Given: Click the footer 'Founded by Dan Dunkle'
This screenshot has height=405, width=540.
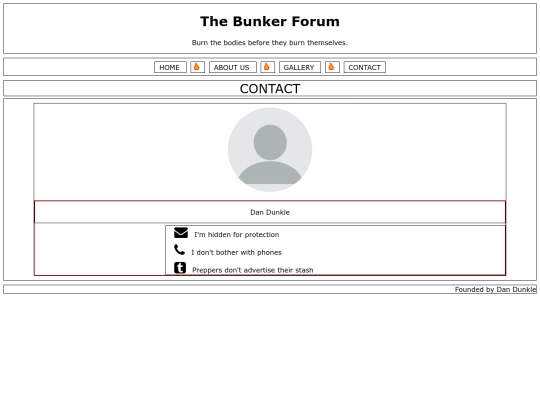Looking at the screenshot, I should point(495,290).
